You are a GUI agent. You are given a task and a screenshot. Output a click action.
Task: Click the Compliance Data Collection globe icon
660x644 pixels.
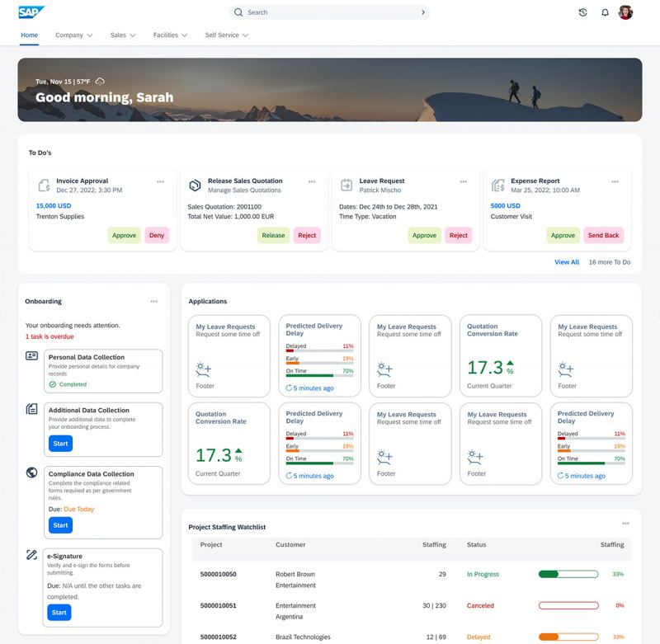31,472
